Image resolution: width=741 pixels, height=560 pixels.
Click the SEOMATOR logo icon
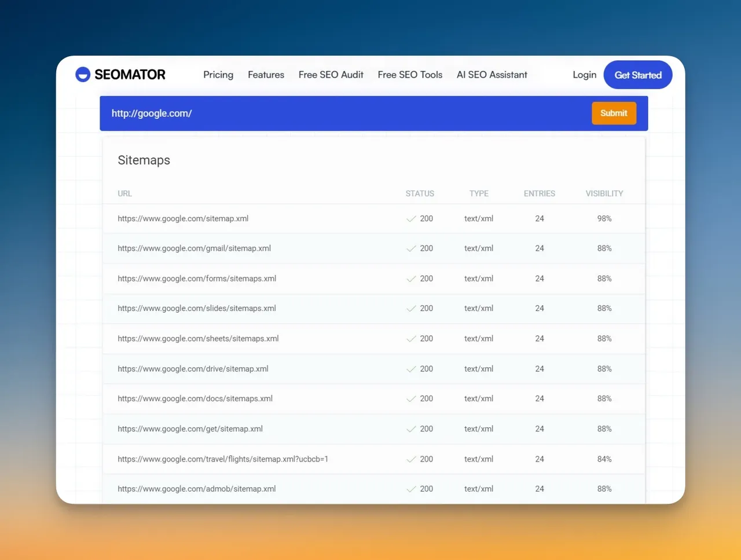point(83,75)
